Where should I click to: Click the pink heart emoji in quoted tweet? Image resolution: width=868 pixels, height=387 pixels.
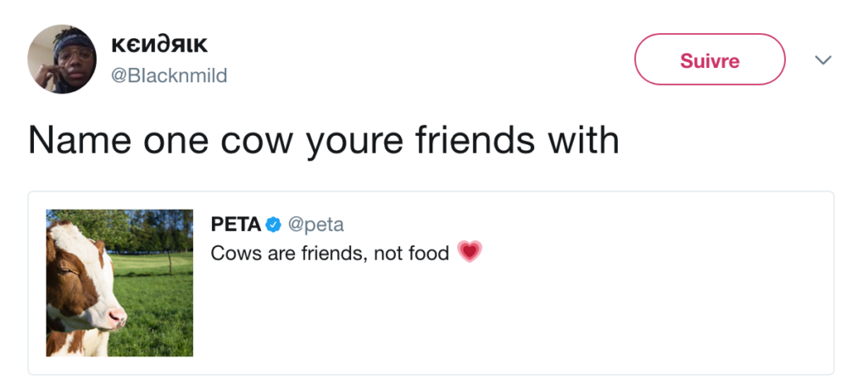tap(469, 252)
